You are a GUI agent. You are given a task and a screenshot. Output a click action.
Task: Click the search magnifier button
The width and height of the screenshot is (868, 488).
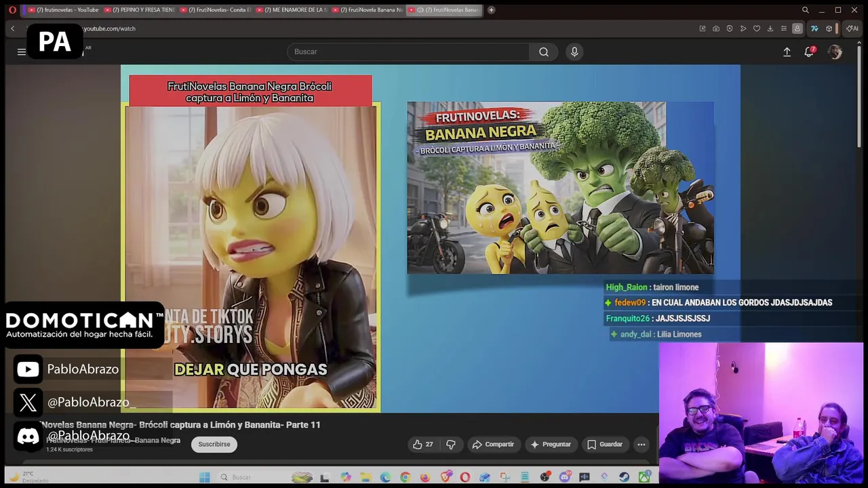pos(544,52)
